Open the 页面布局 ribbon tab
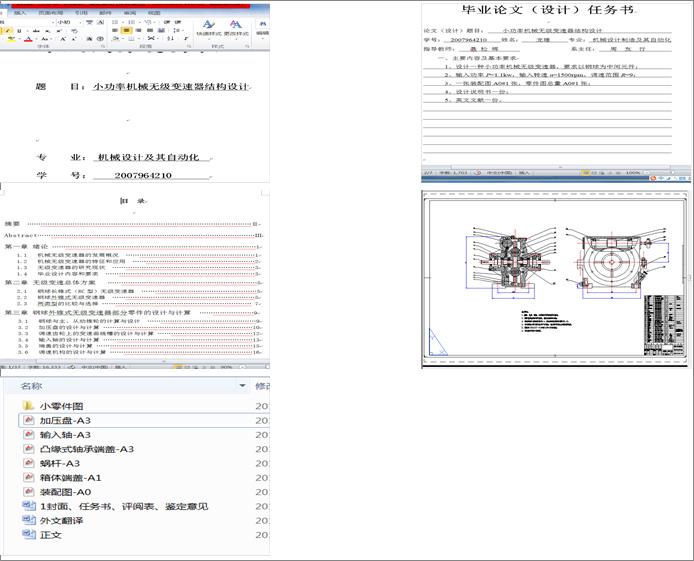The width and height of the screenshot is (694, 561). click(50, 13)
